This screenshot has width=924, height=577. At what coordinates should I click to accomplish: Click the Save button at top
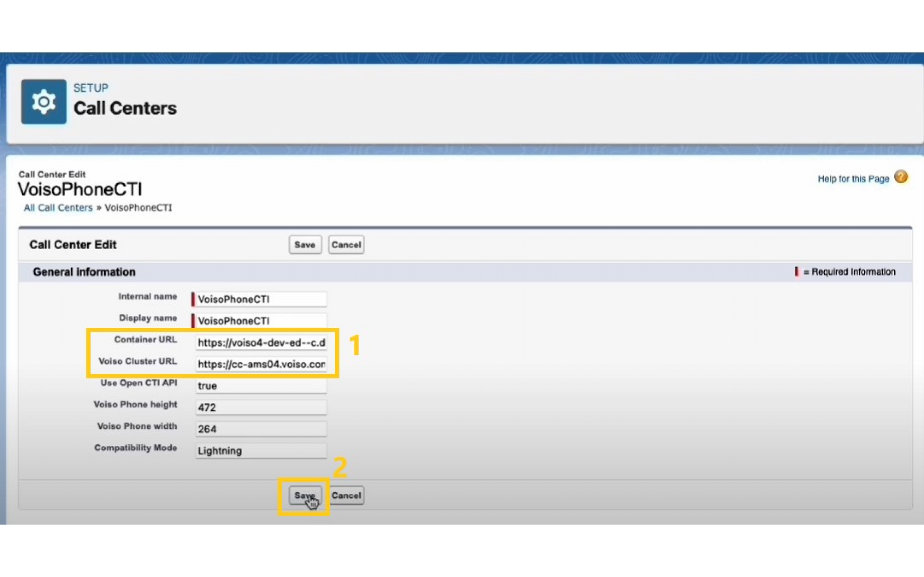coord(305,245)
